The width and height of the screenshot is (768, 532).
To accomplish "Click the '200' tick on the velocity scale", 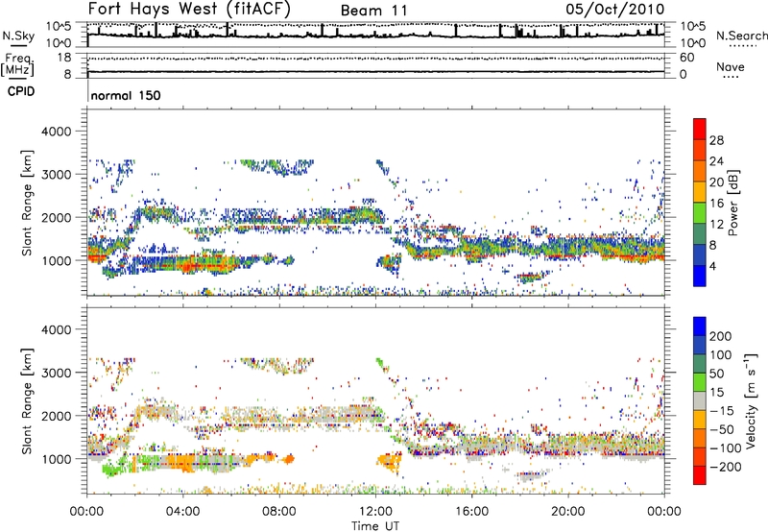I will 721,336.
